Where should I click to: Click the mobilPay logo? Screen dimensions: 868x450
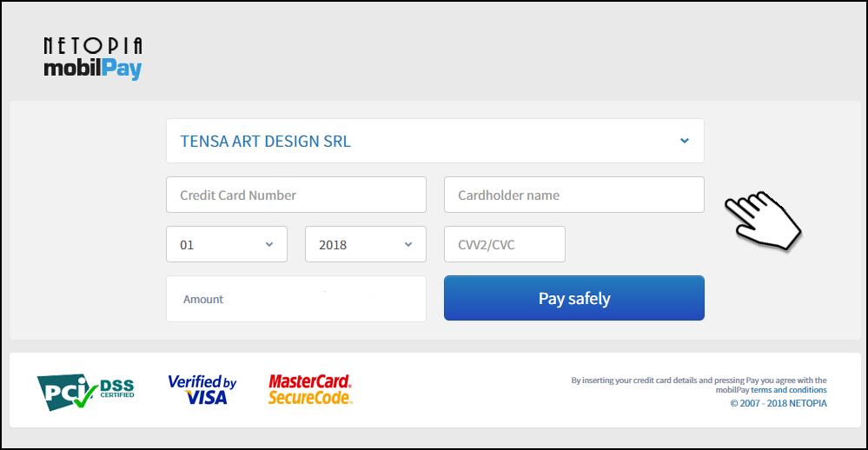click(x=93, y=69)
